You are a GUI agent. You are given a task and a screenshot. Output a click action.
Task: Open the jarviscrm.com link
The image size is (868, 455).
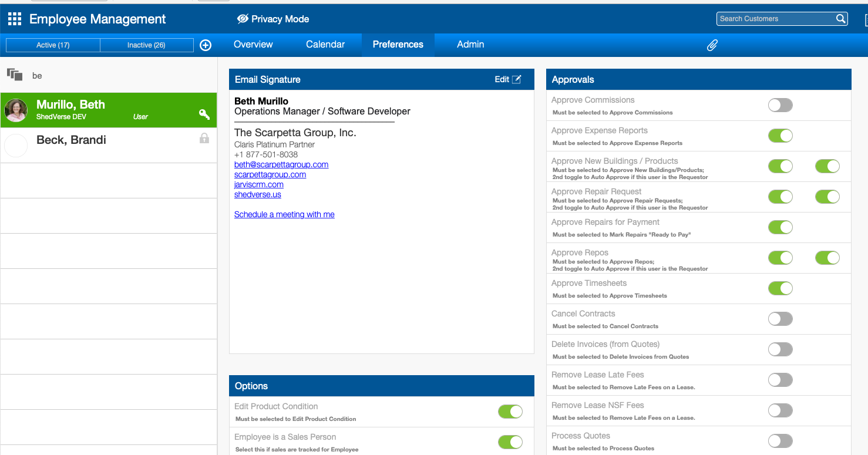click(259, 184)
